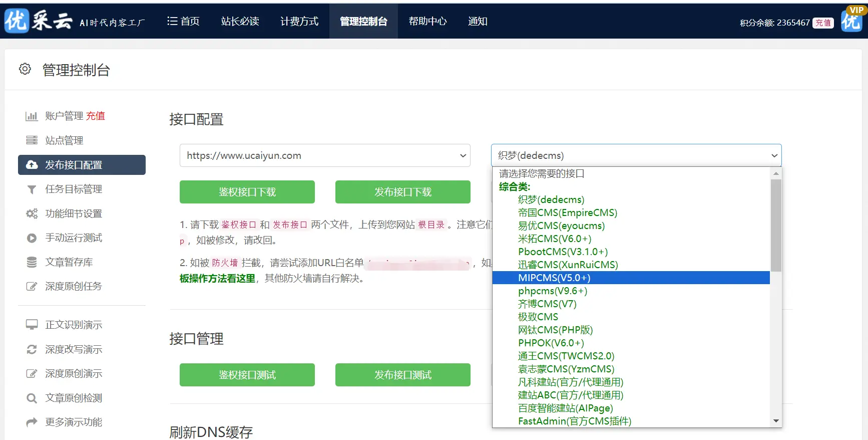This screenshot has width=868, height=440.
Task: Choose 帝国CMS(EmpireCMS) option
Action: pos(567,212)
